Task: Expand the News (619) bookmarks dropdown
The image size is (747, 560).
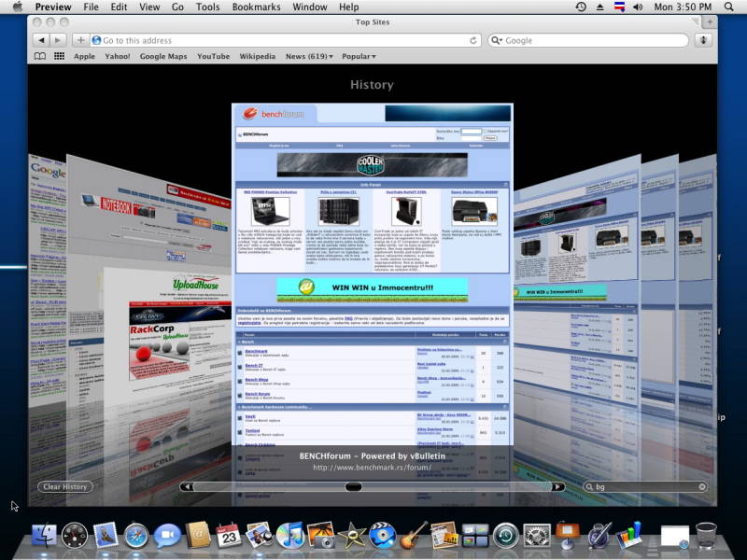Action: [309, 56]
